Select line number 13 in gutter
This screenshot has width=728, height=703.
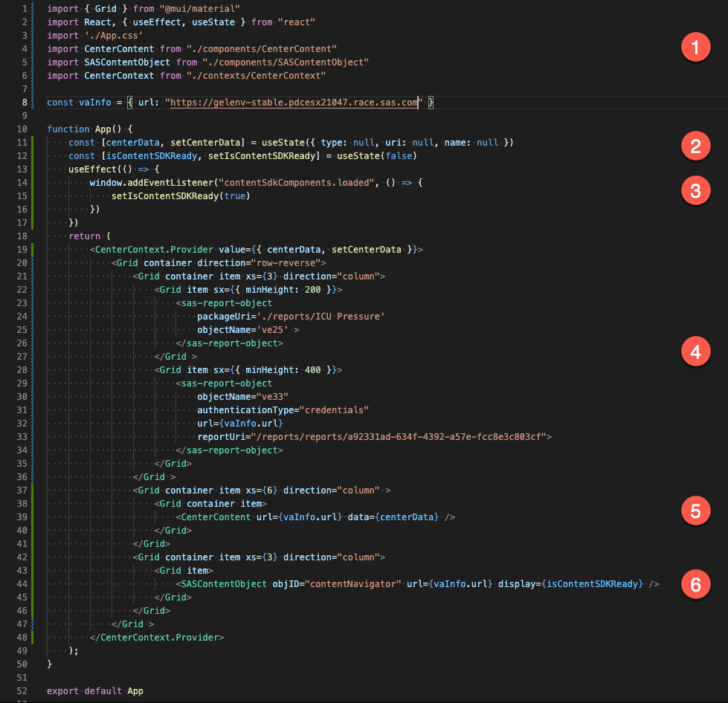[22, 169]
